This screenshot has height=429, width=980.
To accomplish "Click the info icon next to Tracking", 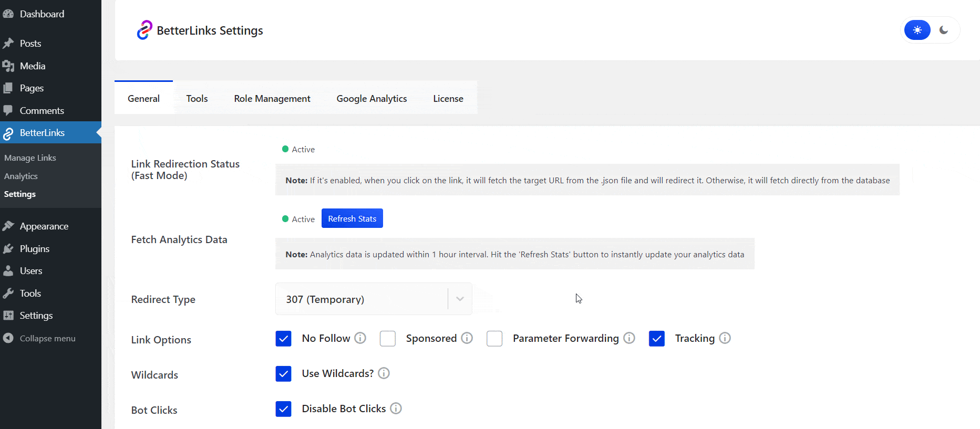I will 725,338.
